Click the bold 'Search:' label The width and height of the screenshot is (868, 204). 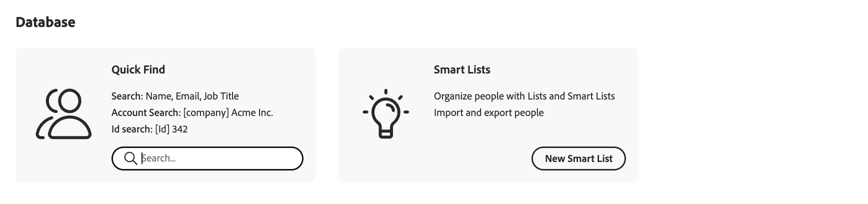click(127, 96)
